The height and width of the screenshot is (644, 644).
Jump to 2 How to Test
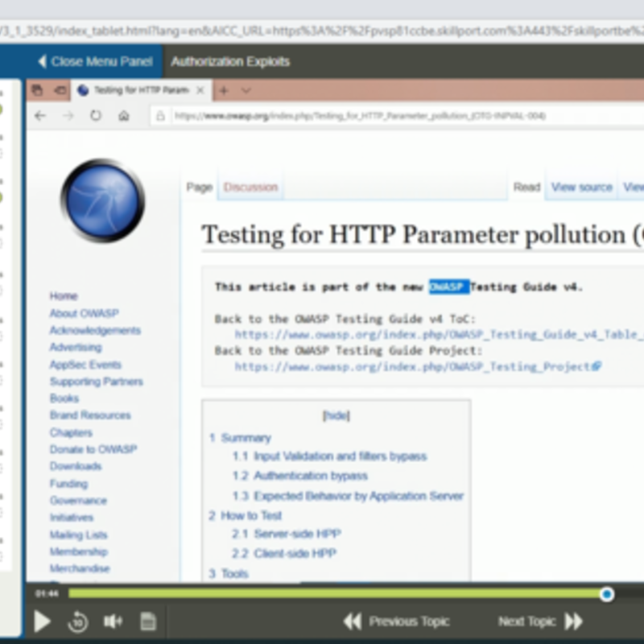(246, 515)
